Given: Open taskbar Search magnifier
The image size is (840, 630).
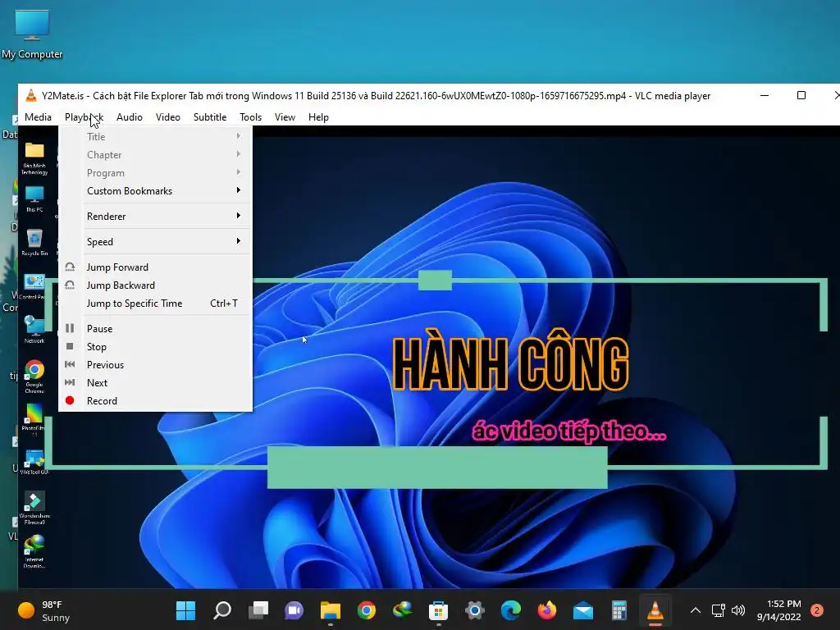Looking at the screenshot, I should click(221, 610).
